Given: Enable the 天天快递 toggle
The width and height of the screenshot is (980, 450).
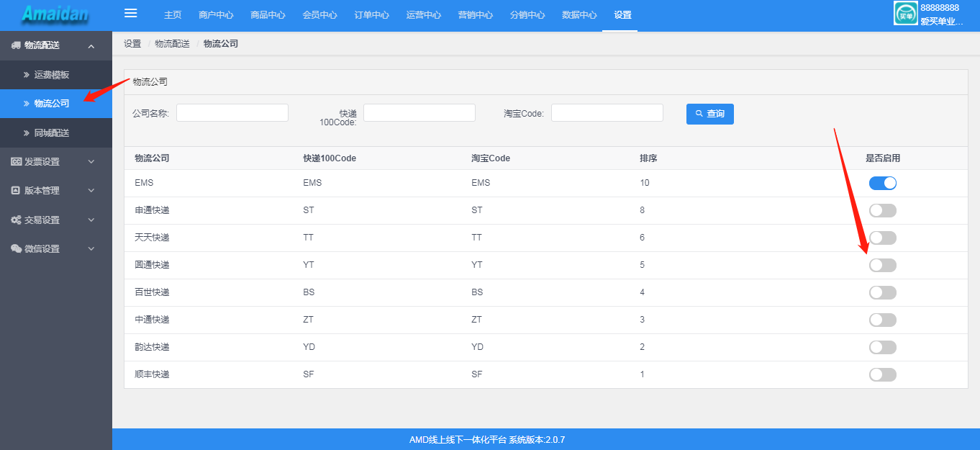Looking at the screenshot, I should pyautogui.click(x=883, y=238).
